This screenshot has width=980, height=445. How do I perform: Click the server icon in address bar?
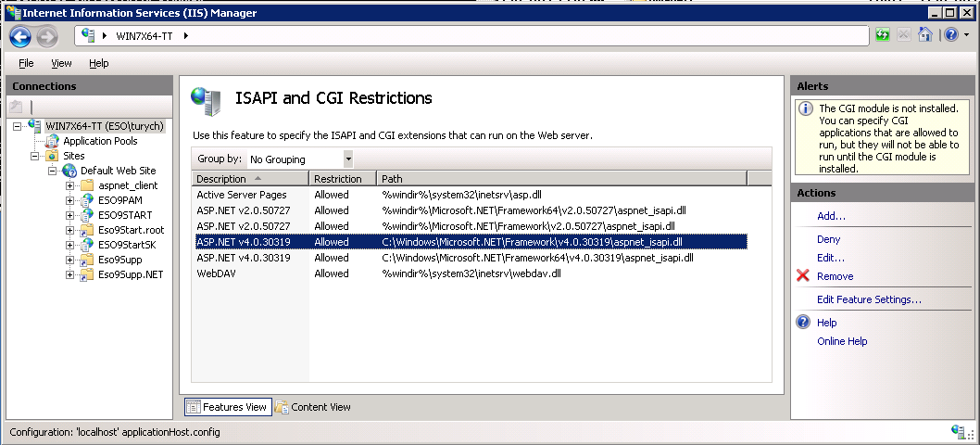88,35
